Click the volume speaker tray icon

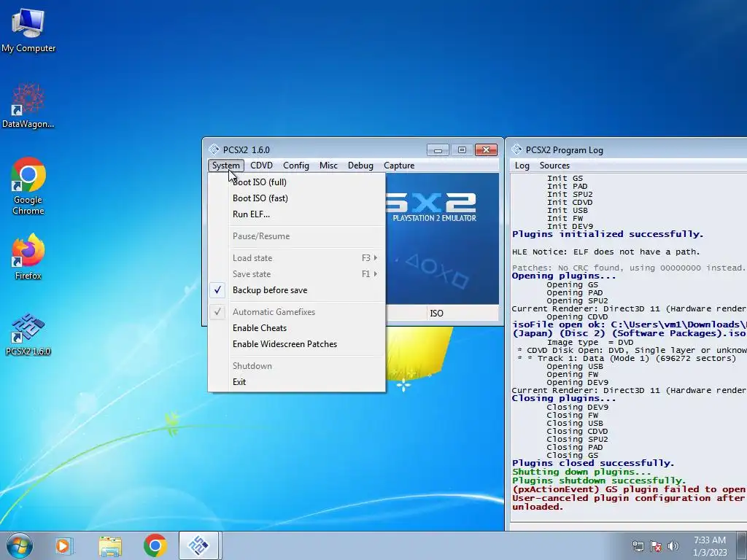pyautogui.click(x=673, y=546)
